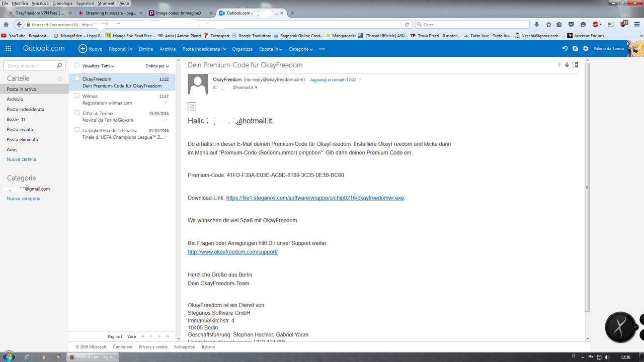Open the Outlook app launcher grid
644x362 pixels.
[8, 49]
